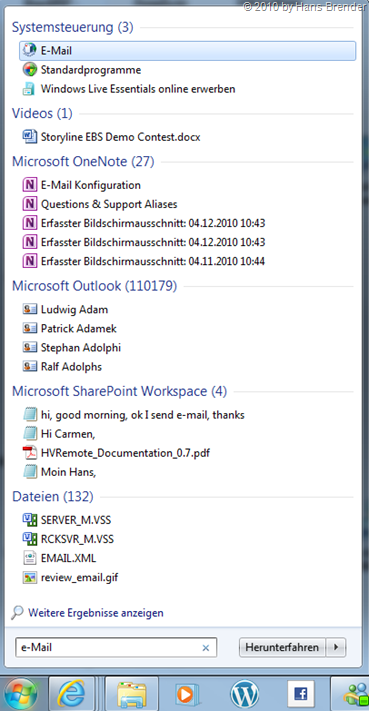369x711 pixels.
Task: Click contact card icon beside Ludwig Adam
Action: 29,309
